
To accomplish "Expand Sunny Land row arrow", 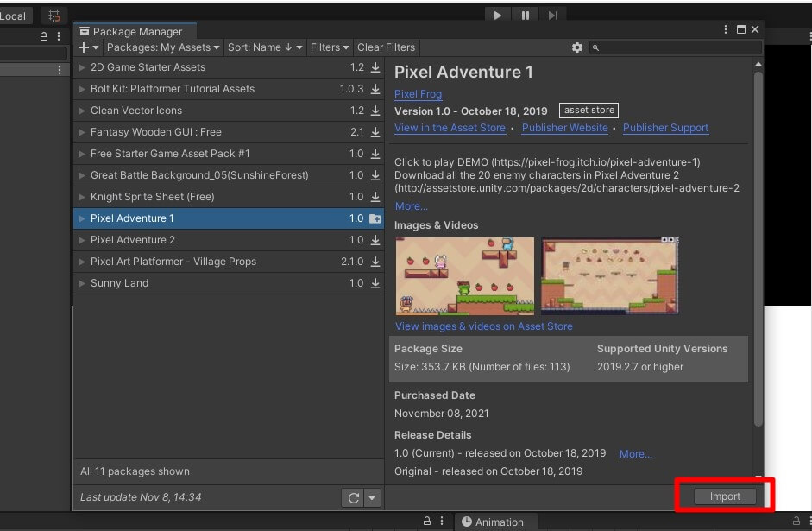I will click(x=81, y=283).
